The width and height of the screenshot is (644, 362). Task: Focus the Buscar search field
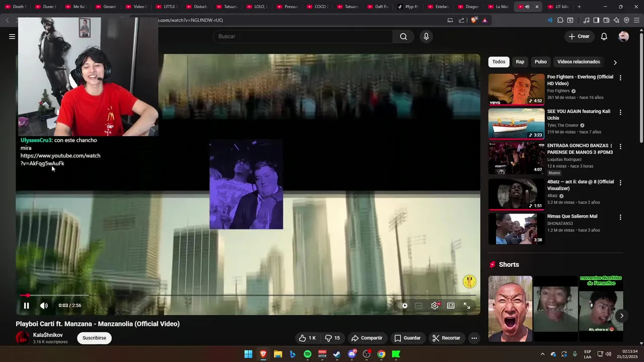303,36
